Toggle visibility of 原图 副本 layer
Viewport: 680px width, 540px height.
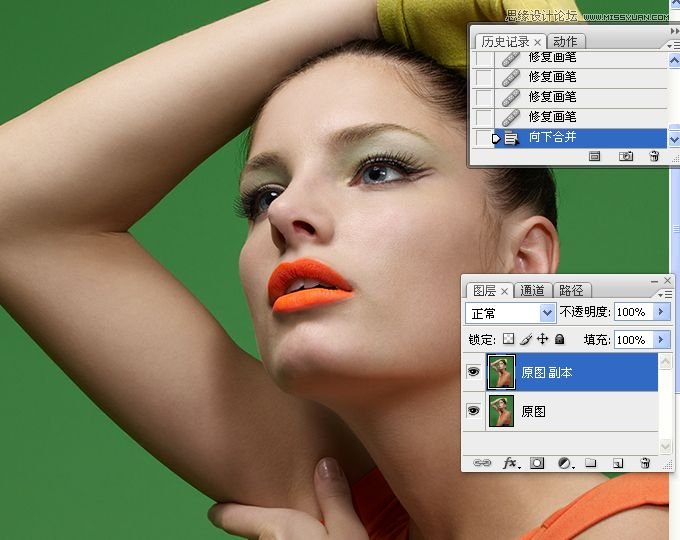pyautogui.click(x=474, y=372)
